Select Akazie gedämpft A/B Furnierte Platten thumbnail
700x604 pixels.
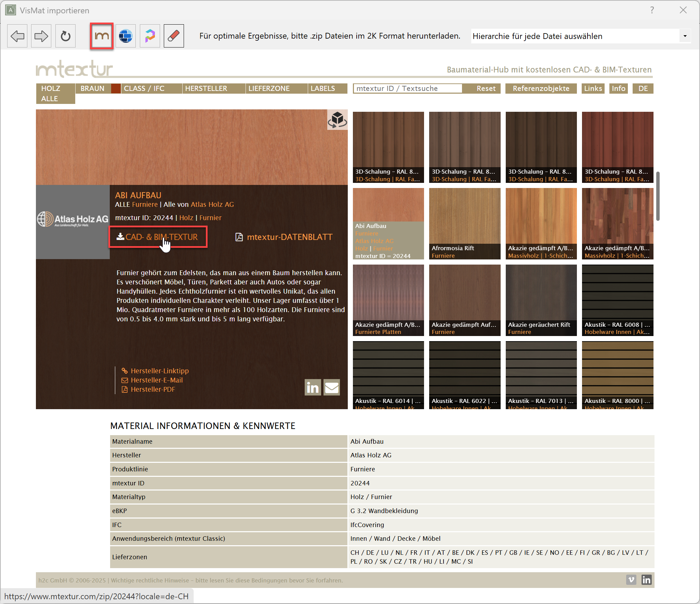(x=388, y=300)
